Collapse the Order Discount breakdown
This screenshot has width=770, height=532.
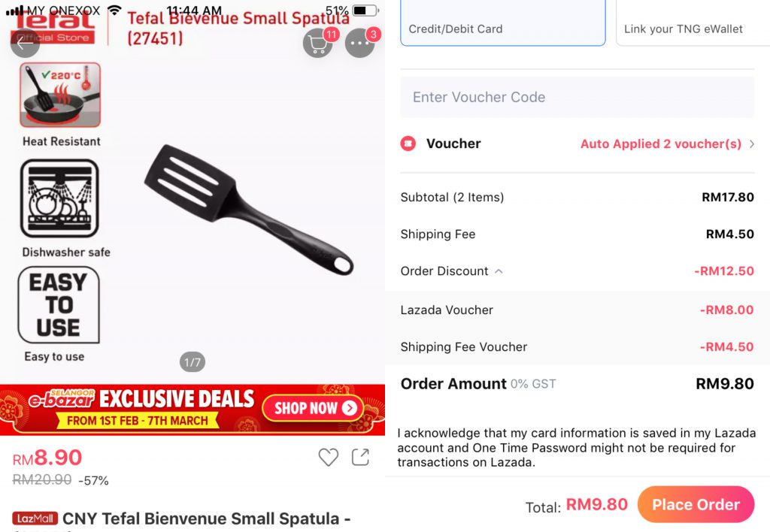point(499,271)
